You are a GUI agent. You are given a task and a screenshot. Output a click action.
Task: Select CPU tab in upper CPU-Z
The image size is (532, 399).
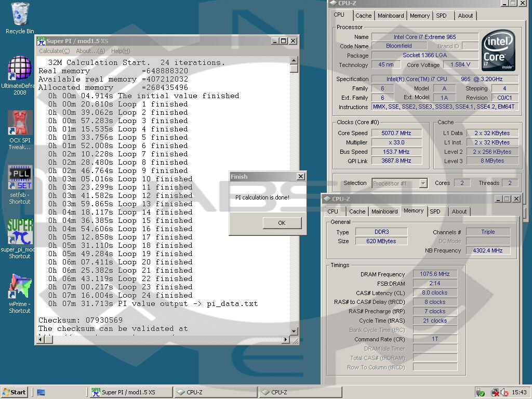pyautogui.click(x=339, y=15)
